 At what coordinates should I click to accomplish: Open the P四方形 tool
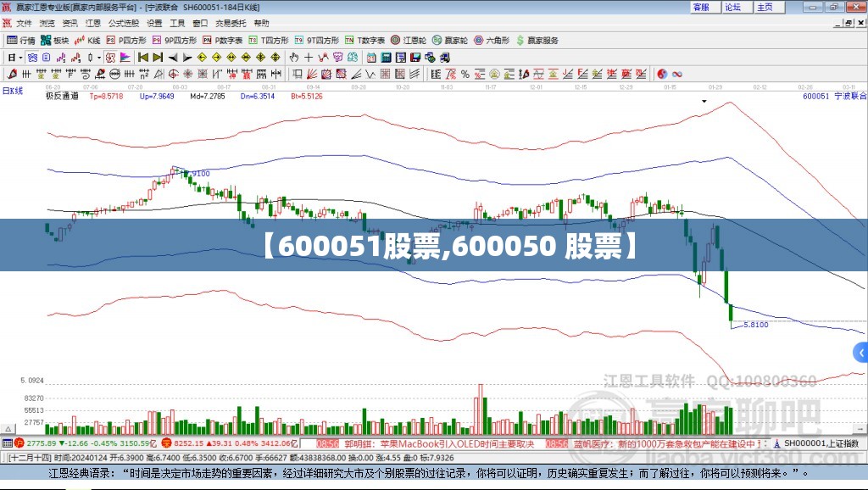click(x=126, y=40)
